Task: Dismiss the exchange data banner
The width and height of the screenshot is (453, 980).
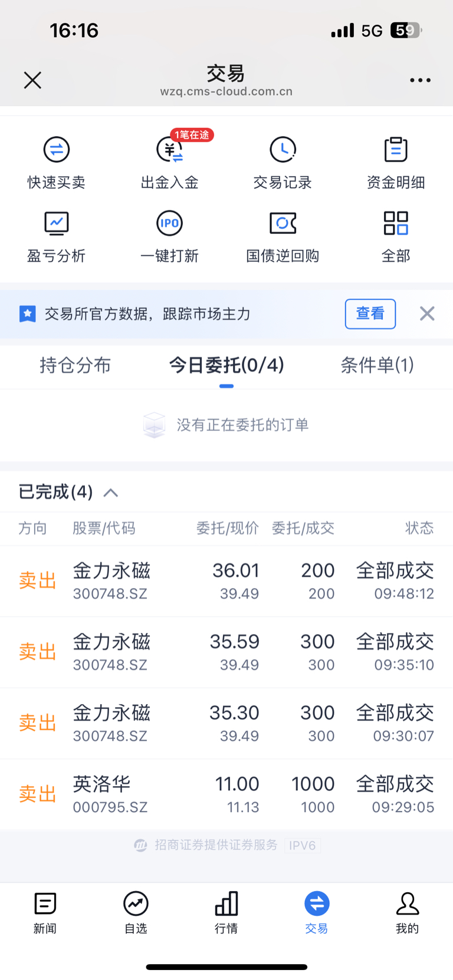Action: [x=427, y=314]
